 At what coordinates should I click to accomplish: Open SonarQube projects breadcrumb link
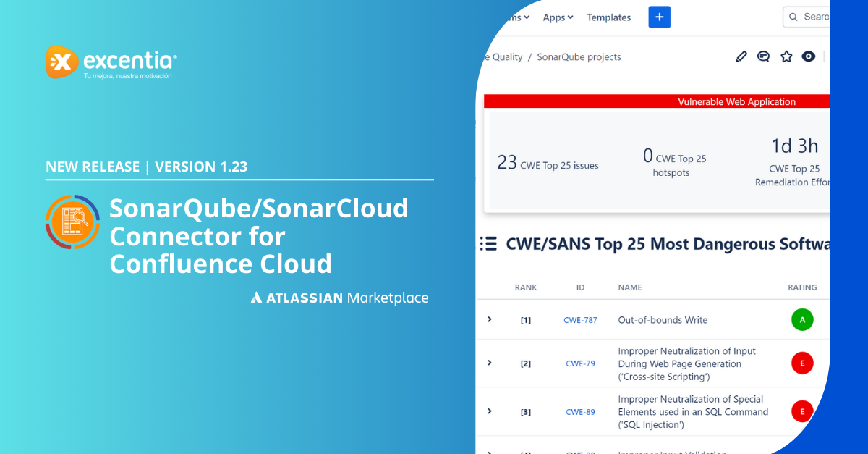(x=579, y=57)
